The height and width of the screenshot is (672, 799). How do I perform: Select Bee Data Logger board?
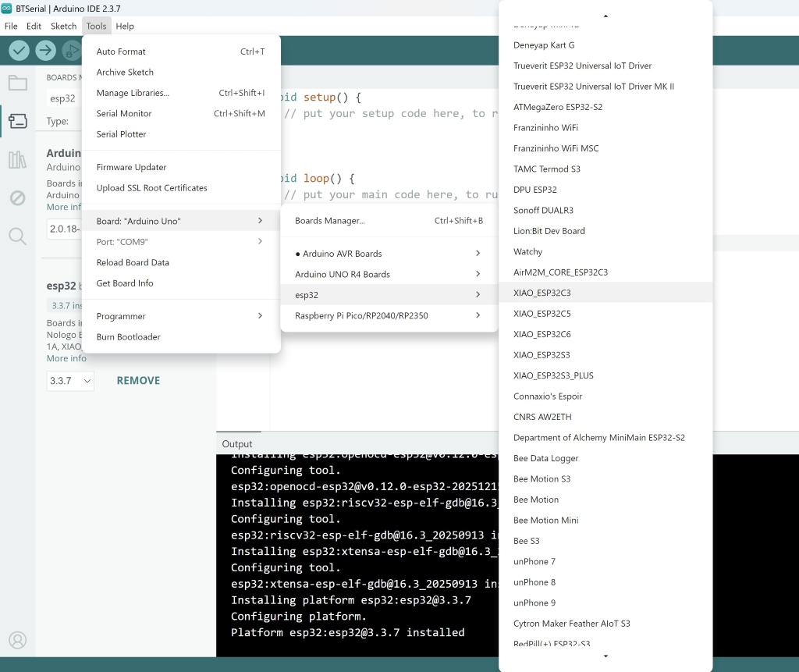[x=605, y=458]
